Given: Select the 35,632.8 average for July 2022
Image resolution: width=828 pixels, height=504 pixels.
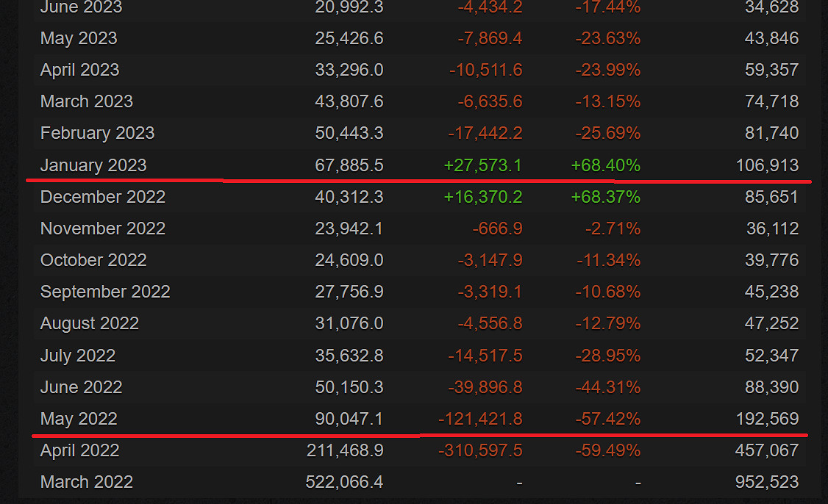Looking at the screenshot, I should [349, 356].
